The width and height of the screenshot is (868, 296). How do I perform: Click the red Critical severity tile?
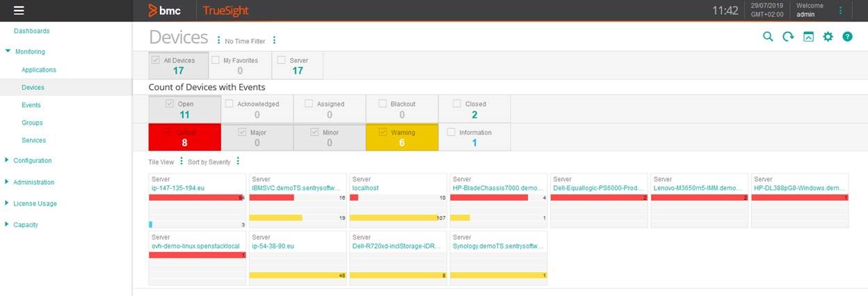click(185, 137)
